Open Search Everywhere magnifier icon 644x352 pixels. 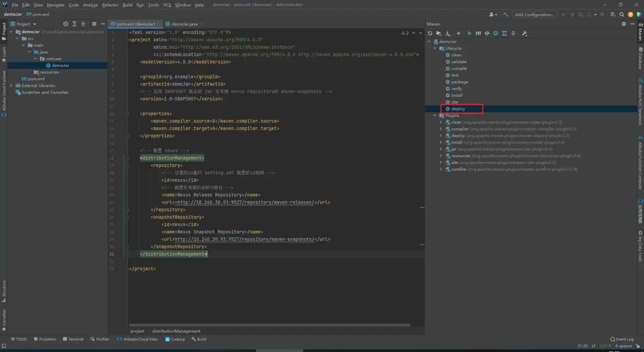622,15
